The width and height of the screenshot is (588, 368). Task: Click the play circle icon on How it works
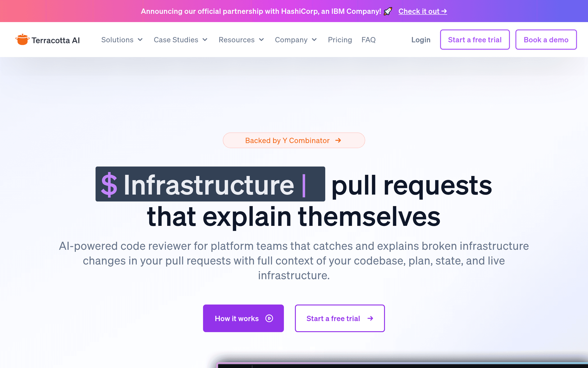[269, 318]
